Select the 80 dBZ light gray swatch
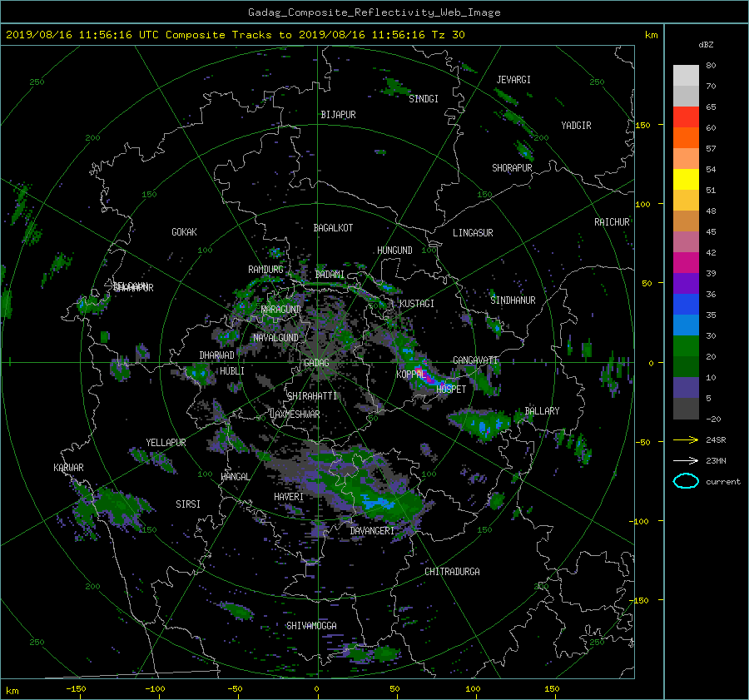This screenshot has width=749, height=700. tap(686, 75)
